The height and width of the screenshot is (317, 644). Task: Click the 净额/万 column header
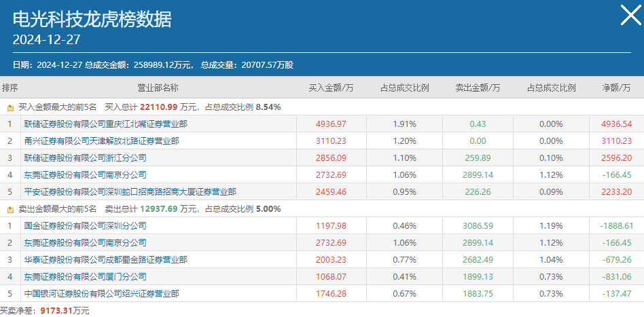615,88
